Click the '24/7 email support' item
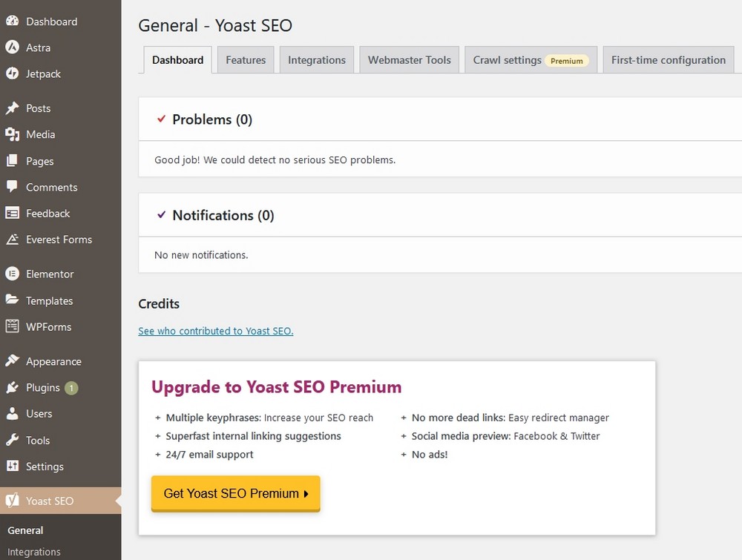 tap(210, 455)
